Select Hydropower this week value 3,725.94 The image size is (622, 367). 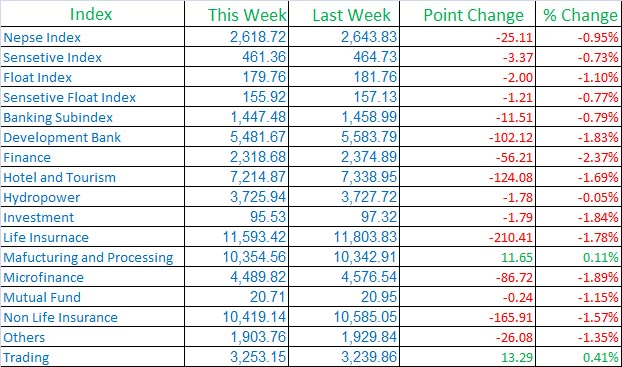[x=258, y=197]
